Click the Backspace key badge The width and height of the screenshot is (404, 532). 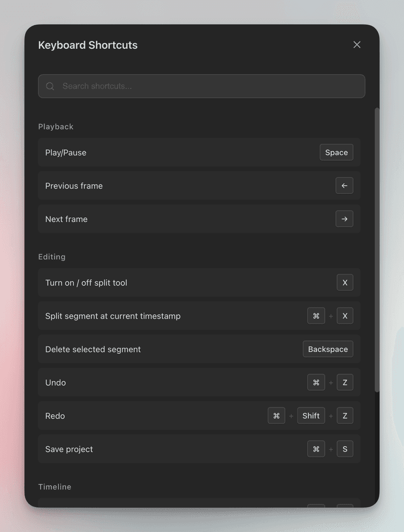click(328, 349)
